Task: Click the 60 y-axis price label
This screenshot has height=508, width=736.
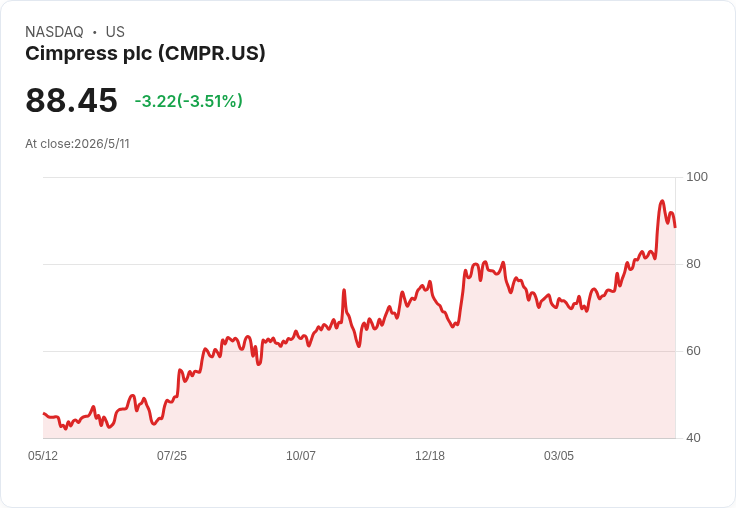Action: 693,351
